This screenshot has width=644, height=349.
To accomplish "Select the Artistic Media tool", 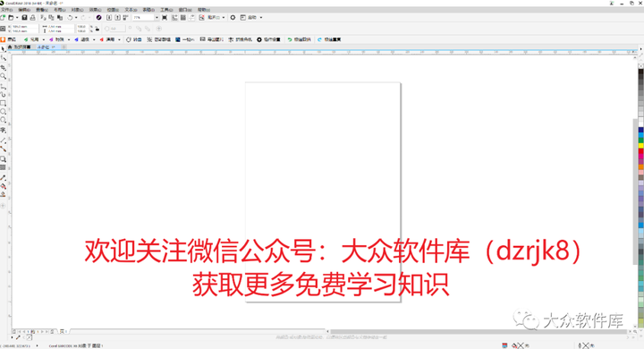I will pyautogui.click(x=4, y=95).
